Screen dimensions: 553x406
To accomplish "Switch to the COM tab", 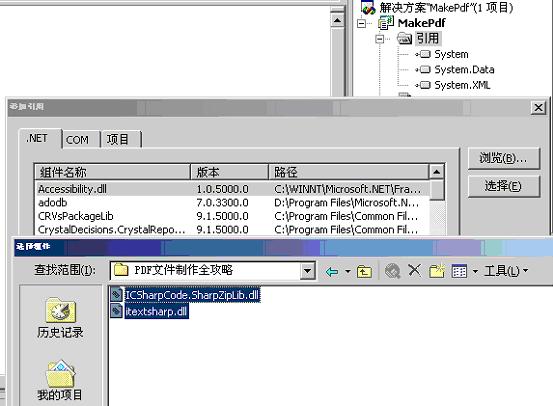I will pyautogui.click(x=78, y=140).
